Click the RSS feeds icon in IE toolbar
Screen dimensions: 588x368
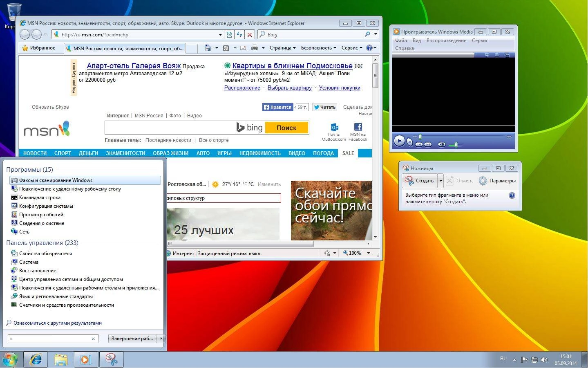pos(226,48)
